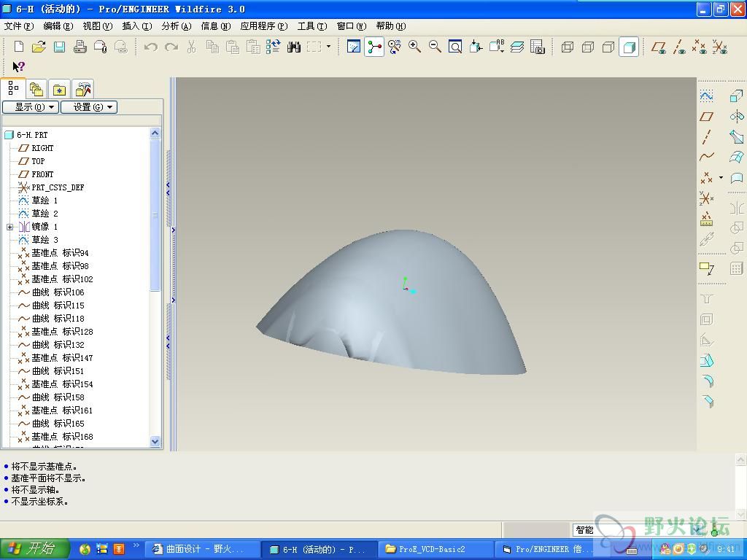Switch to the 曲面设计 taskbar window

[x=203, y=549]
